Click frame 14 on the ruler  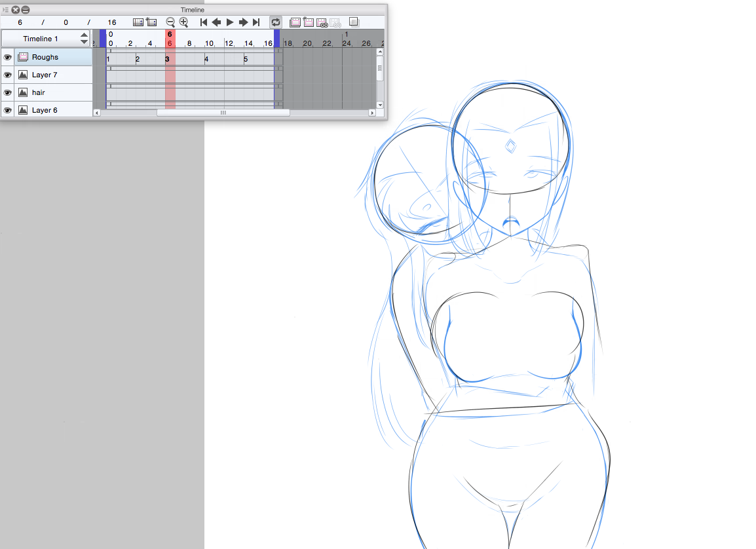[x=248, y=43]
